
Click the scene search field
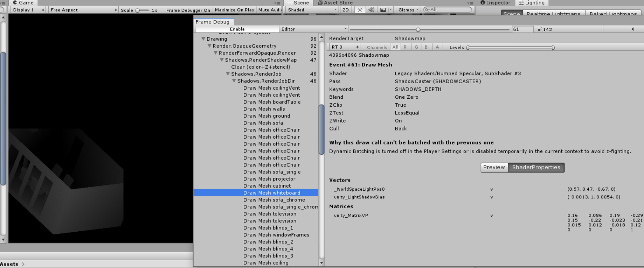click(448, 10)
